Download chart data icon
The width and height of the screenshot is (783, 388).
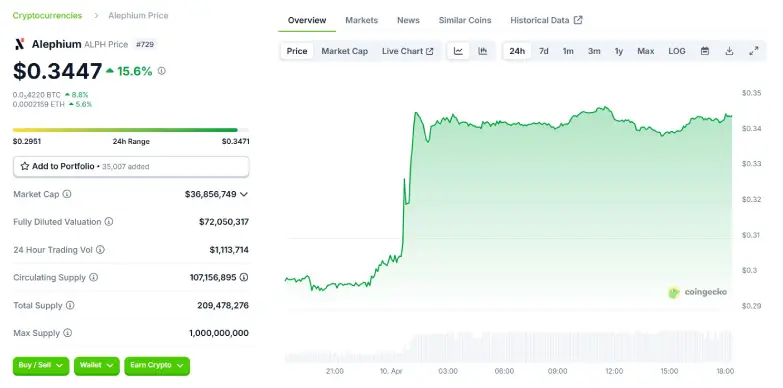point(729,51)
